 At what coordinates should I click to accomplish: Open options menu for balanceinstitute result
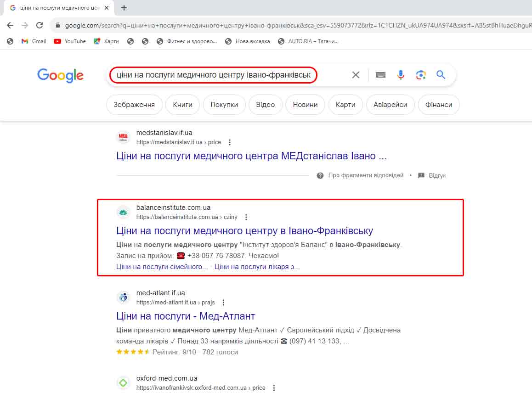point(246,217)
